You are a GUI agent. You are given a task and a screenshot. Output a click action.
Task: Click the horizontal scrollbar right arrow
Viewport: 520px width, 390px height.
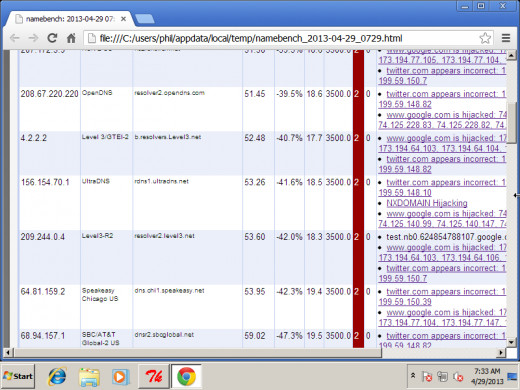pos(501,352)
